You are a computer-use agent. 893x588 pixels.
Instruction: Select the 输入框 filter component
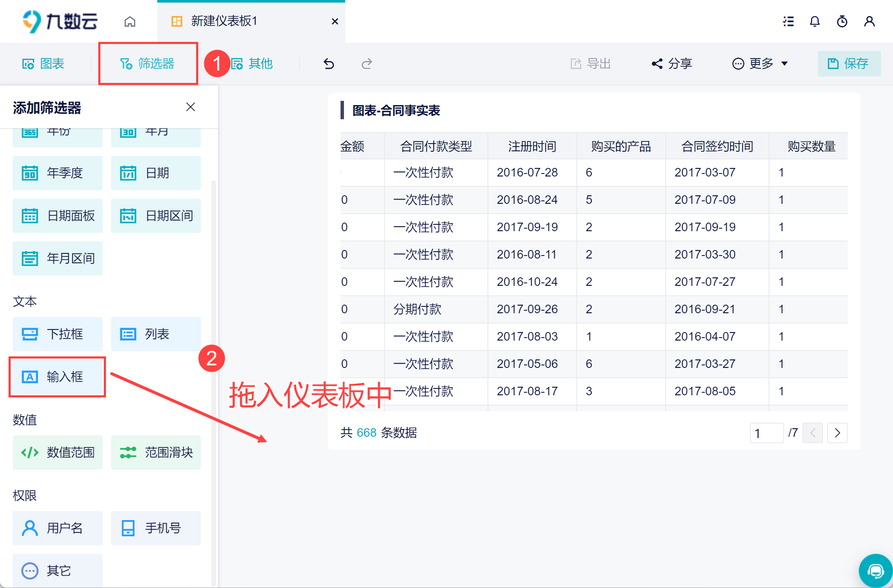58,377
